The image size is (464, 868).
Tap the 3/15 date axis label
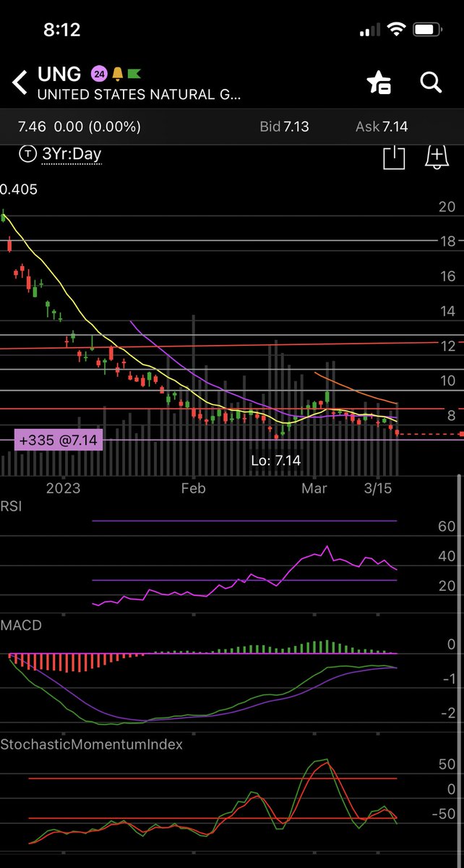(377, 488)
